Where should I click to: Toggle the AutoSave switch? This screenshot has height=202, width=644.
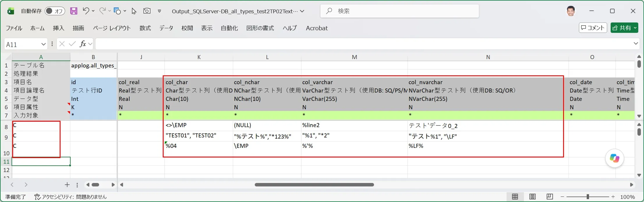coord(54,11)
